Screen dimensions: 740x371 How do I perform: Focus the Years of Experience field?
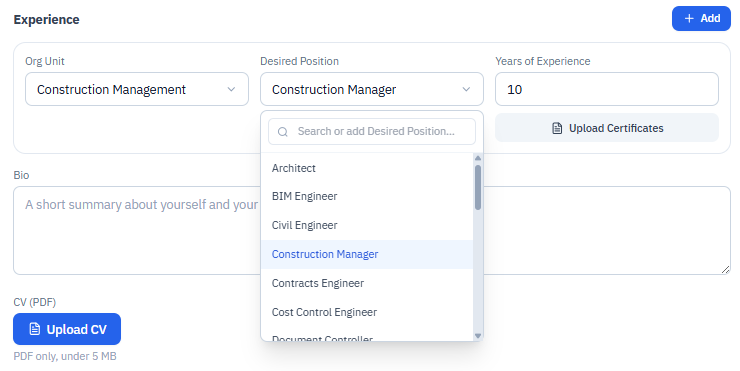click(607, 89)
